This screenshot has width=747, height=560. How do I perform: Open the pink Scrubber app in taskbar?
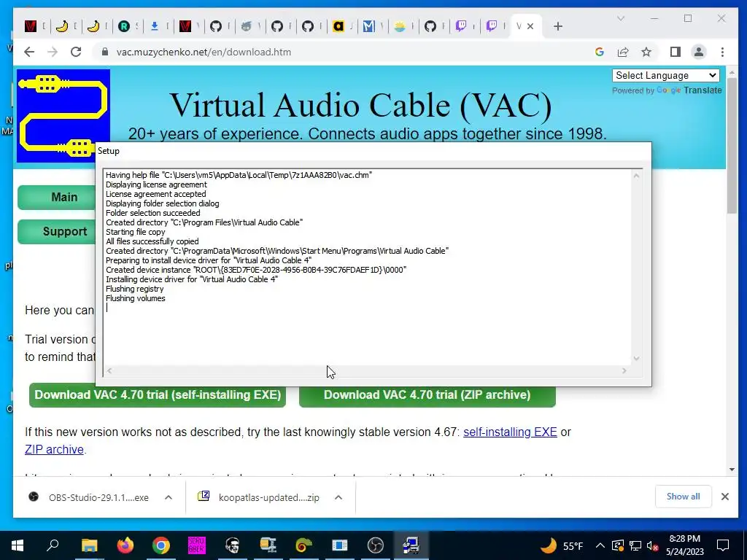tap(196, 545)
